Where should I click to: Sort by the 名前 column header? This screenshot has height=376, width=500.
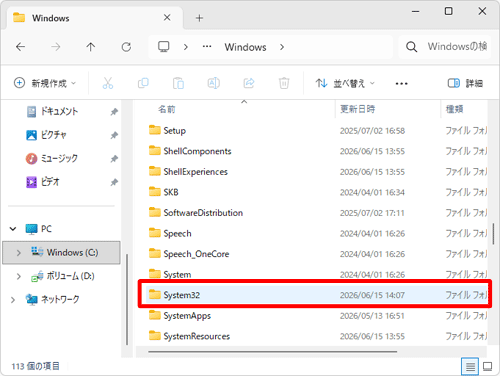click(167, 109)
